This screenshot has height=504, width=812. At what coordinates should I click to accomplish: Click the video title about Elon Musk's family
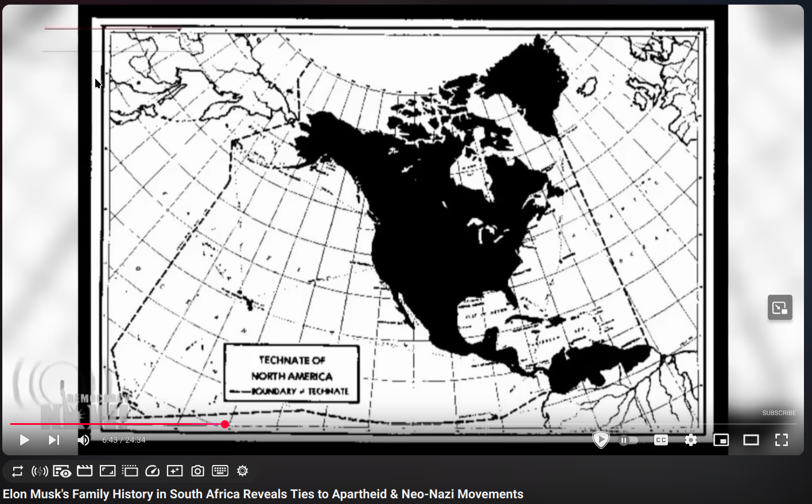coord(263,494)
